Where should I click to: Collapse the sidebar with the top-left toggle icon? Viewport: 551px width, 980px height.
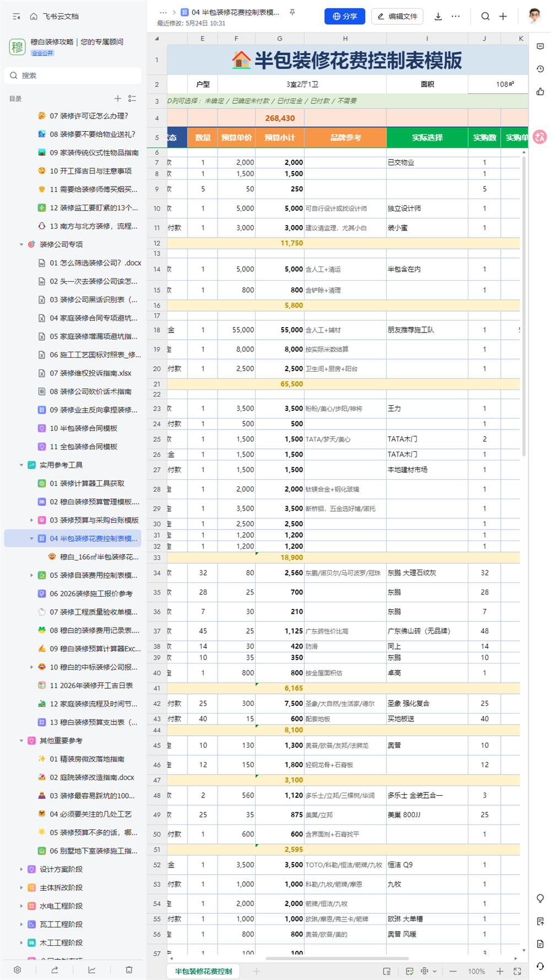[x=17, y=17]
